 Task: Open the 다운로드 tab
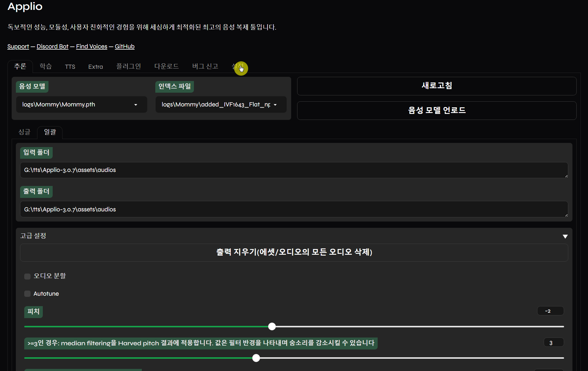(x=166, y=66)
